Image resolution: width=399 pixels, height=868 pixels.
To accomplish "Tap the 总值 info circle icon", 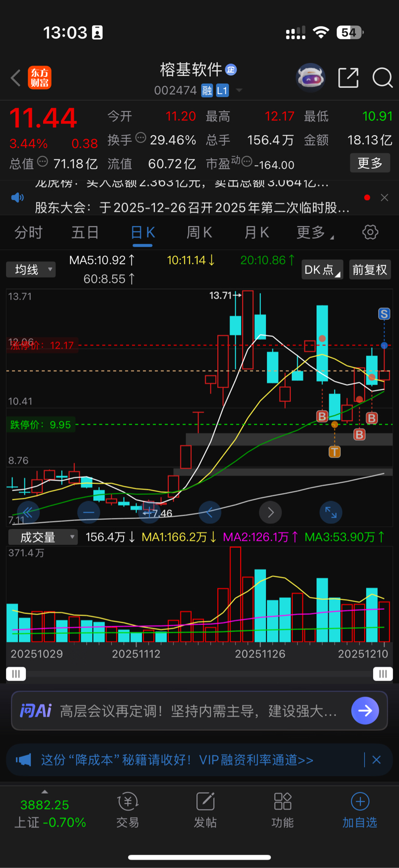I will point(43,162).
